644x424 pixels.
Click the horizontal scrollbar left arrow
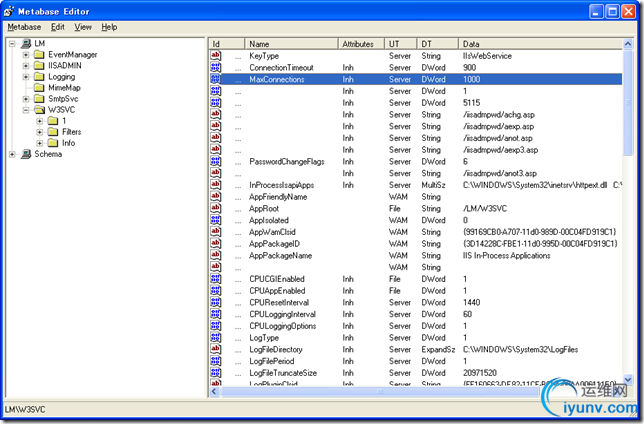coord(214,392)
